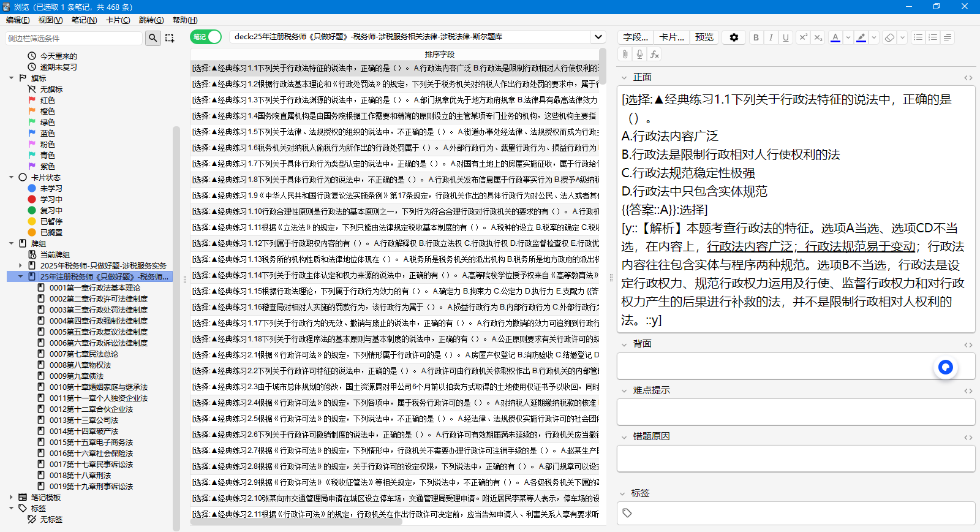Filter cards by 已暂停 state
Screen dimensions: 980x532
click(x=51, y=221)
